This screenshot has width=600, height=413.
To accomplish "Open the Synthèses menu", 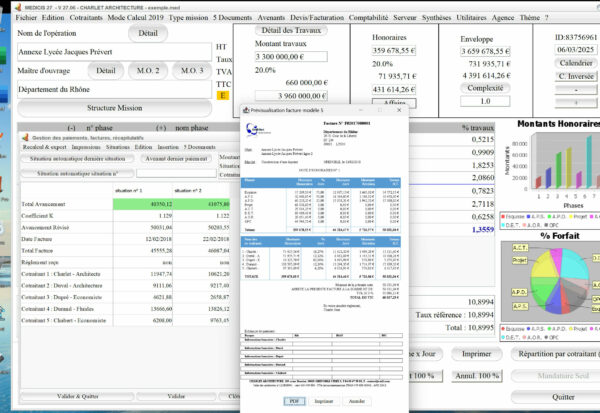I will 436,18.
